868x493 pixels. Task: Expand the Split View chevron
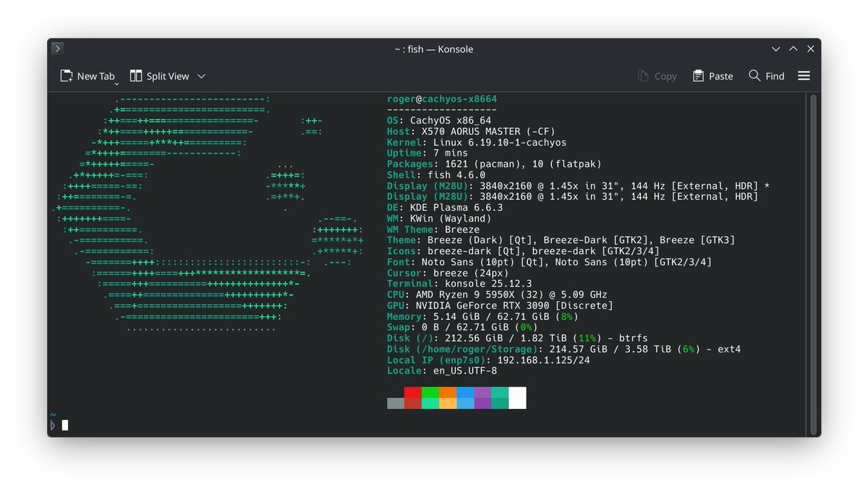point(201,76)
